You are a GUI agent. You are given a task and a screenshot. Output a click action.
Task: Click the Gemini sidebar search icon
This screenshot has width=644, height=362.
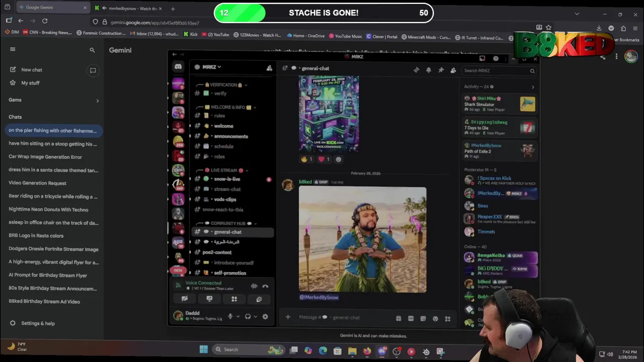pos(92,50)
